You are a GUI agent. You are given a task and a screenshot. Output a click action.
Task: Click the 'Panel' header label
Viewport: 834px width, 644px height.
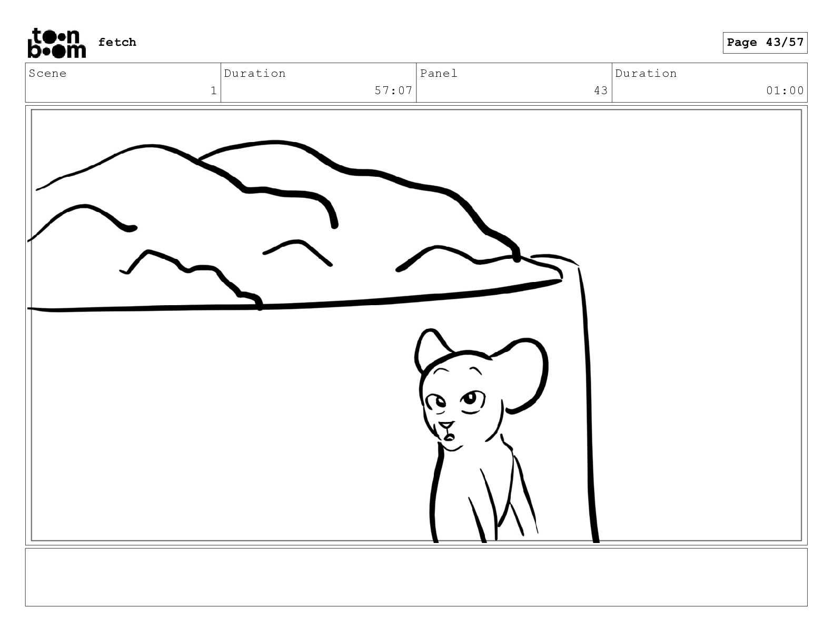(439, 73)
